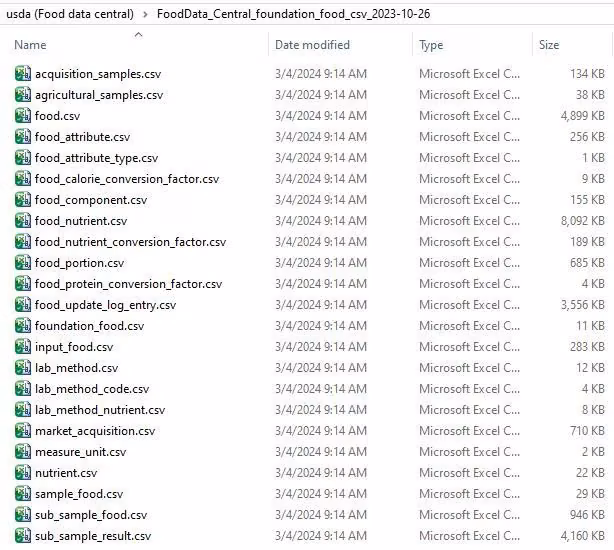Click the 946 KB size value
The height and width of the screenshot is (550, 614).
587,515
